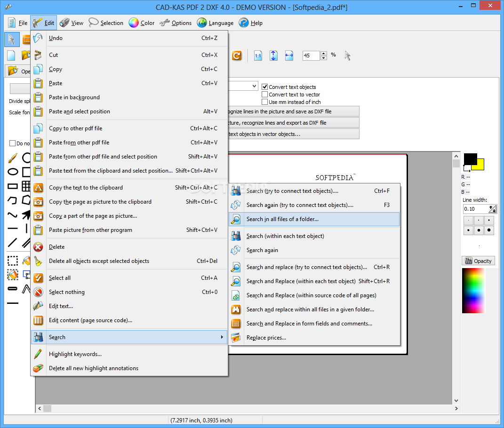Screen dimensions: 504x428
Task: Select the paintbrush drawing tool
Action: tap(13, 158)
